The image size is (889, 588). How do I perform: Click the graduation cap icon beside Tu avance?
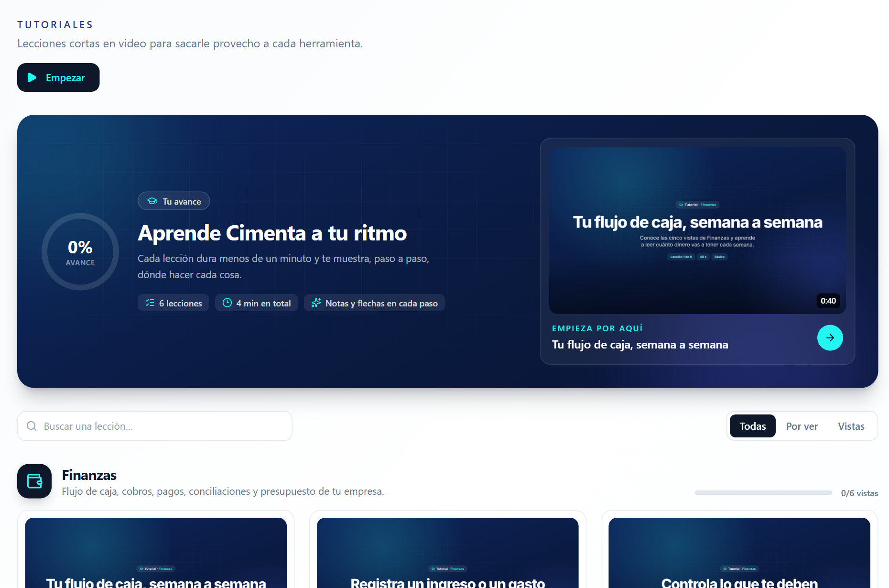click(152, 201)
